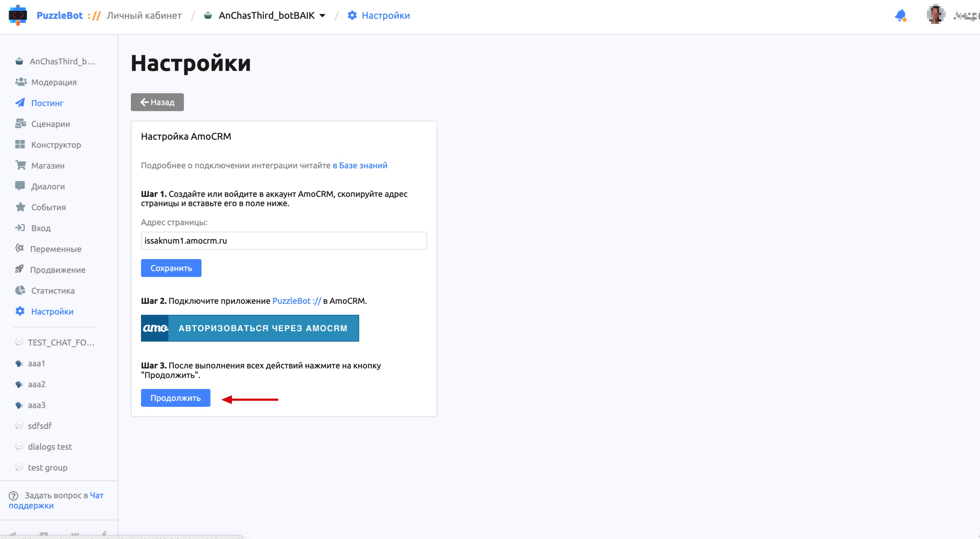This screenshot has width=980, height=539.
Task: Open the dialogs test chat
Action: [50, 447]
